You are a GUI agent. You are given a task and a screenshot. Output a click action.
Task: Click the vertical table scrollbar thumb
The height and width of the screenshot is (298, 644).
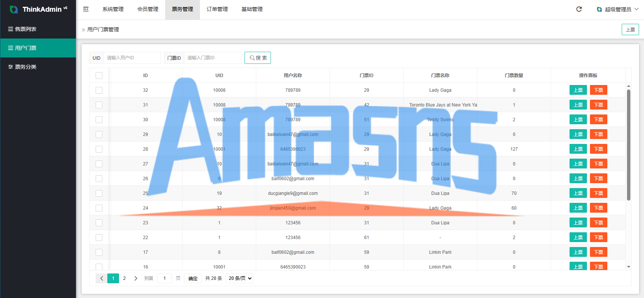[x=629, y=145]
